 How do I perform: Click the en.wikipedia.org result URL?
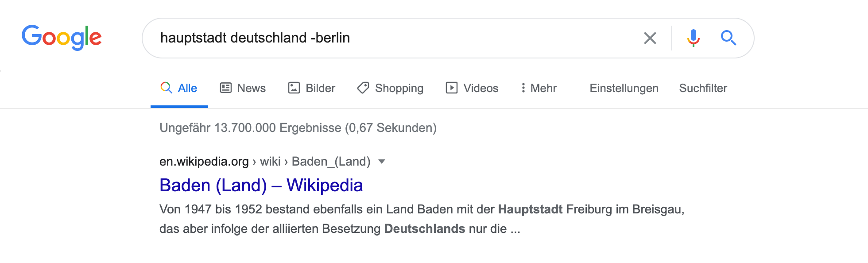[x=204, y=162]
